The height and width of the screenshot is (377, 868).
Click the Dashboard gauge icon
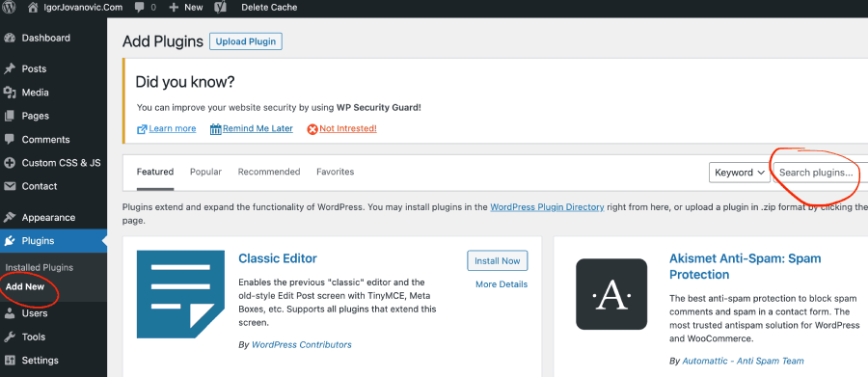10,39
